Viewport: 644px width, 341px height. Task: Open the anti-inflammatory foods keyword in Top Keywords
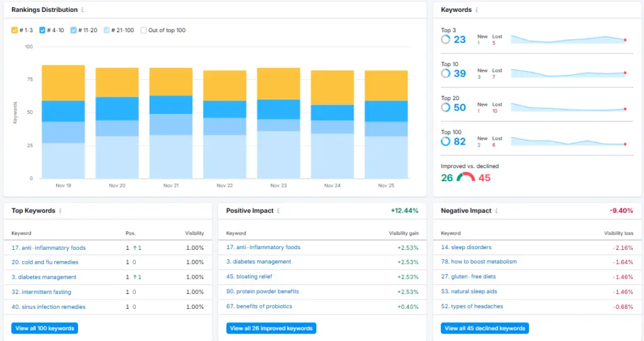48,248
